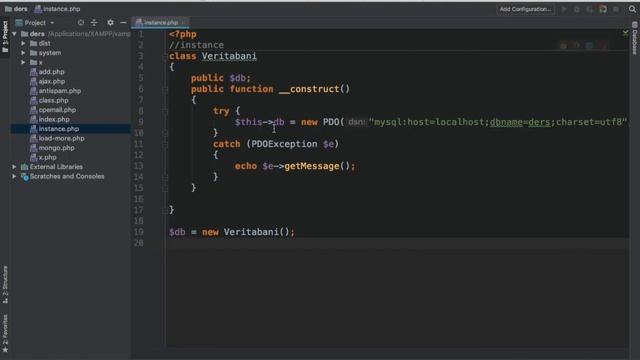Click __construct method name in editor

(x=309, y=89)
